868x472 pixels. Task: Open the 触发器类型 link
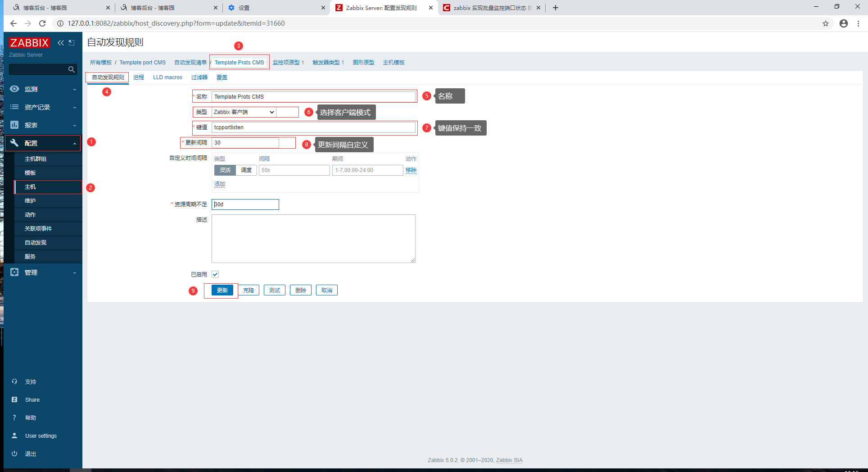click(328, 63)
